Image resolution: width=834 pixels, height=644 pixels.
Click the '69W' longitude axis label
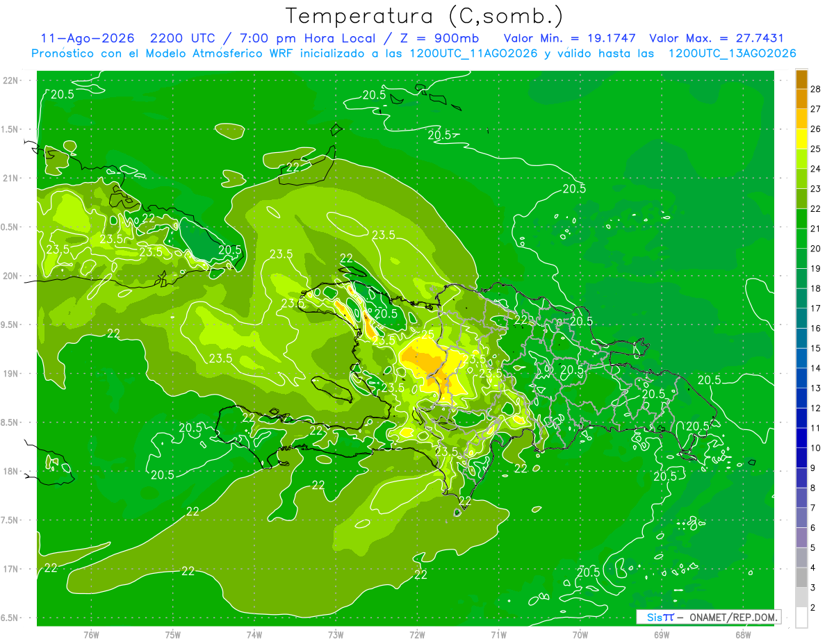[661, 635]
